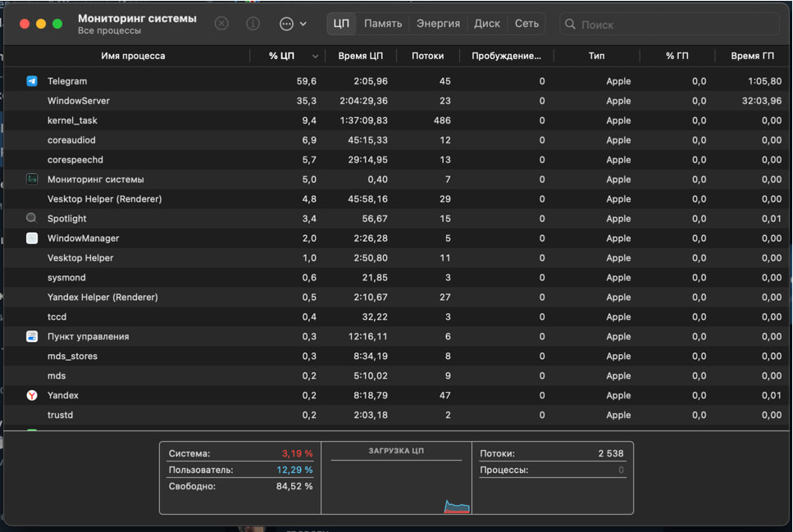Switch to the Память tab

[x=383, y=24]
